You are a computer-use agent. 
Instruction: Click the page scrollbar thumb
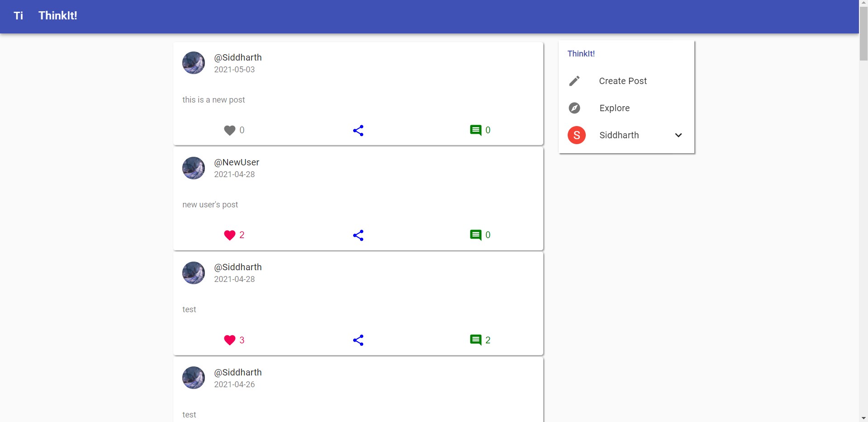point(863,34)
